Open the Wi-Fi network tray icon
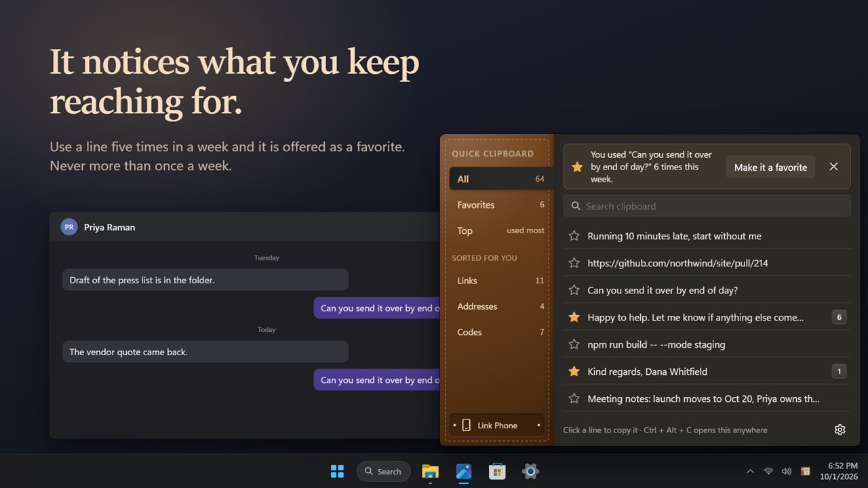Screen dimensions: 868x488 [x=768, y=471]
